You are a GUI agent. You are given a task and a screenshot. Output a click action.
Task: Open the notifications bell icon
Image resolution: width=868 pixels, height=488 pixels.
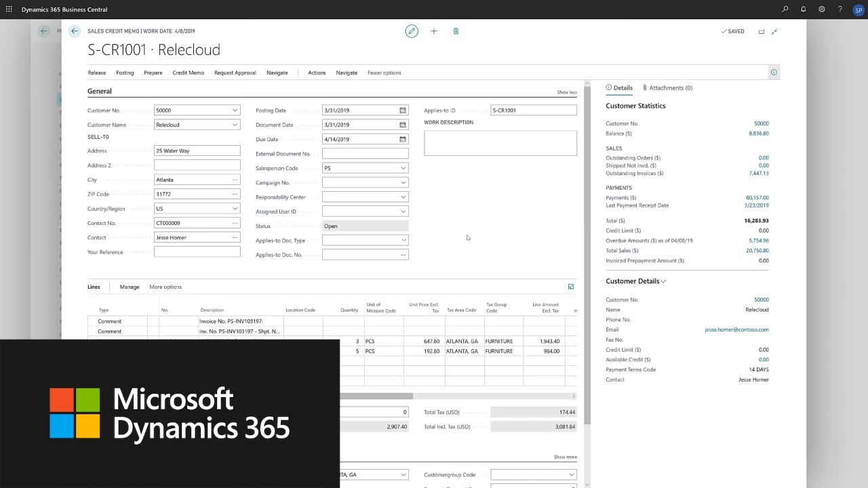pos(804,9)
